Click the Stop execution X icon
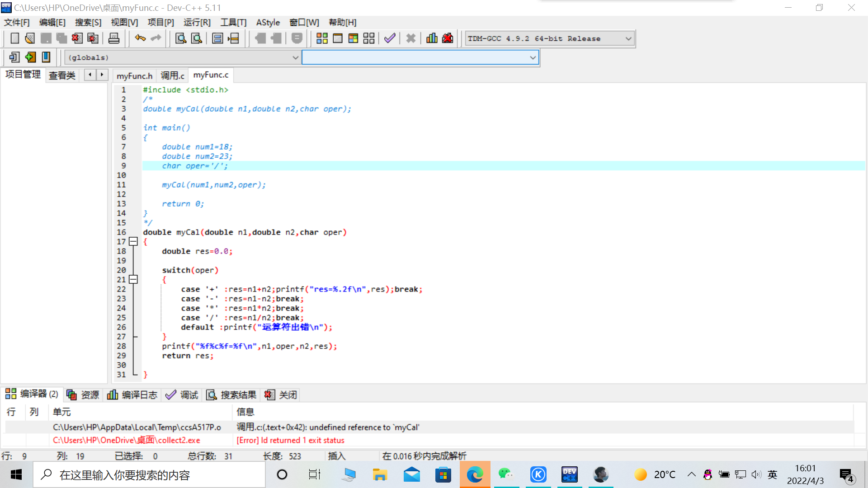Screen dimensions: 868x488 tap(410, 38)
